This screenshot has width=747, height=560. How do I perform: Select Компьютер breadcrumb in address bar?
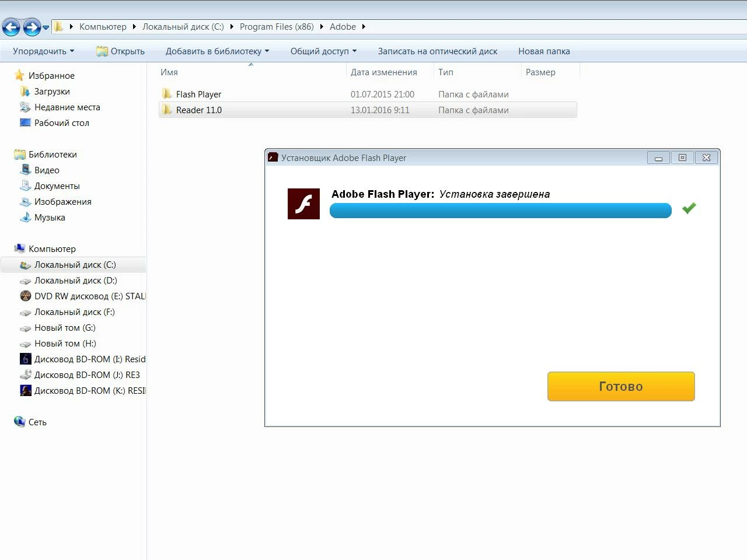(103, 27)
